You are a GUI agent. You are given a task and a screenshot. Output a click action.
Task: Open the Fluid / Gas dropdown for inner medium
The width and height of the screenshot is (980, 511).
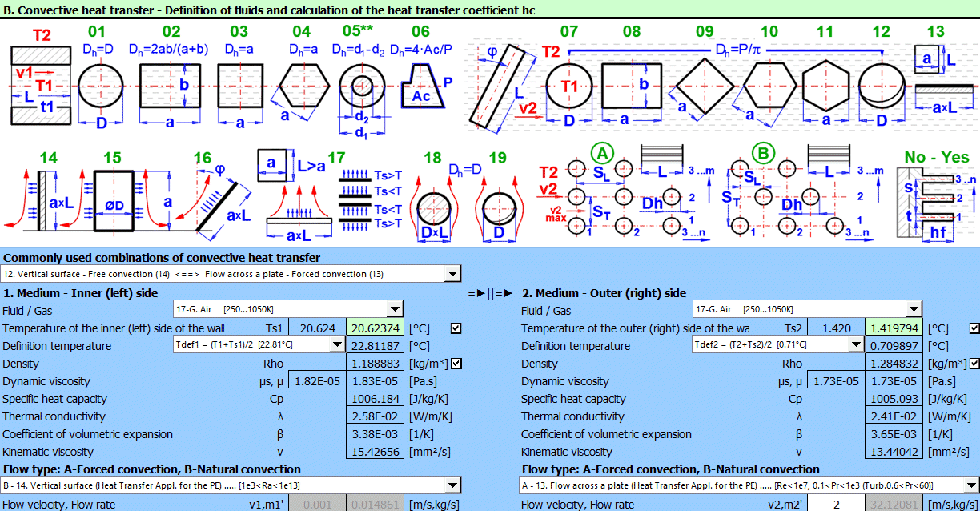[393, 309]
